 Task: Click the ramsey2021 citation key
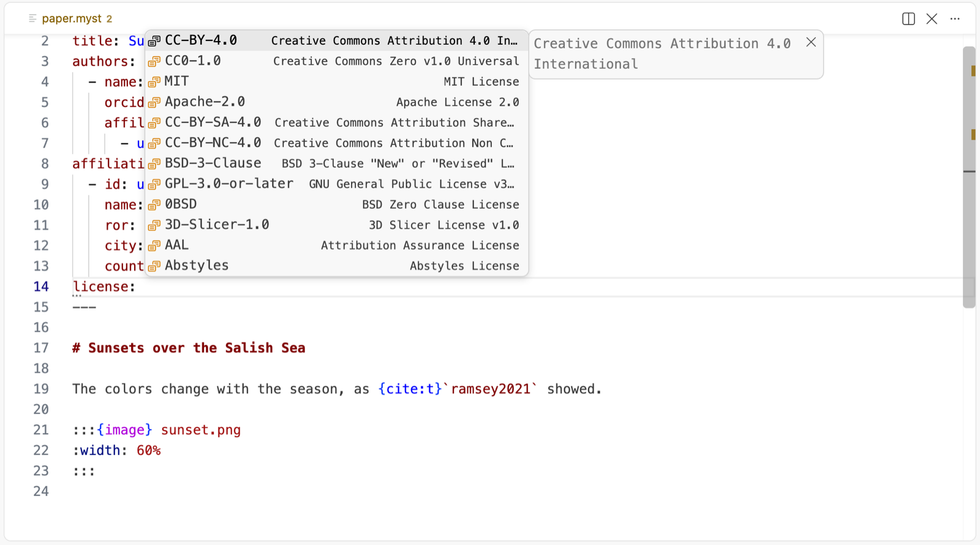(491, 389)
